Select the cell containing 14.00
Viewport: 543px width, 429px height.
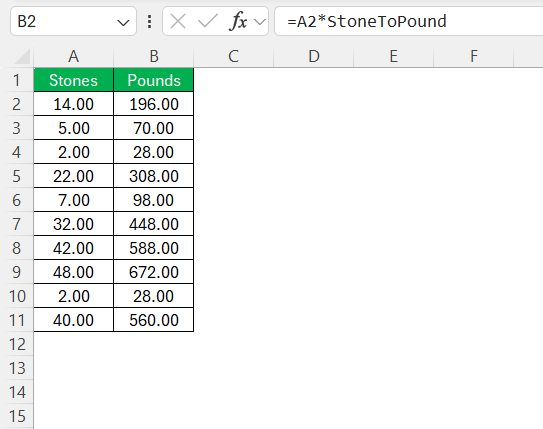tap(73, 104)
